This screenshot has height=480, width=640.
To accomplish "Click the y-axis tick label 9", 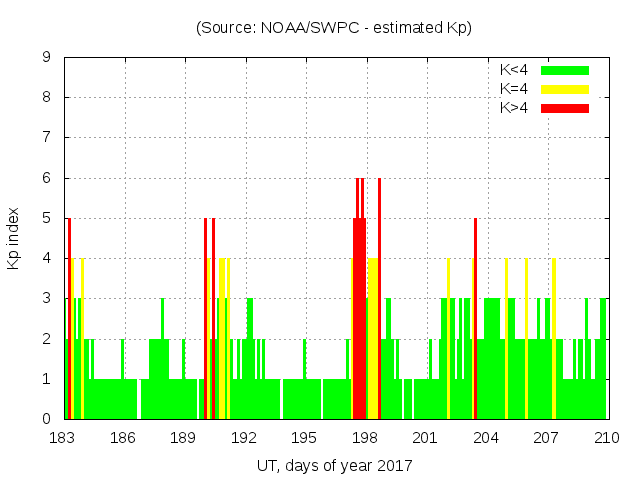I will 47,58.
